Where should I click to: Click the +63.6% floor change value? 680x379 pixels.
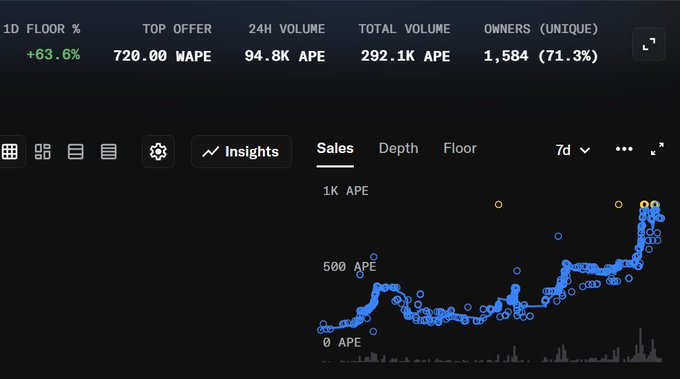click(53, 55)
